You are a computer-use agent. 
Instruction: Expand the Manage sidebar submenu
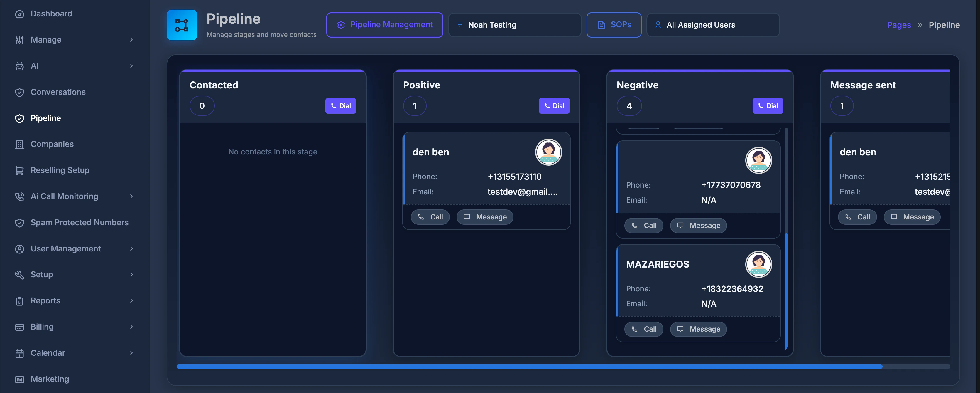132,40
